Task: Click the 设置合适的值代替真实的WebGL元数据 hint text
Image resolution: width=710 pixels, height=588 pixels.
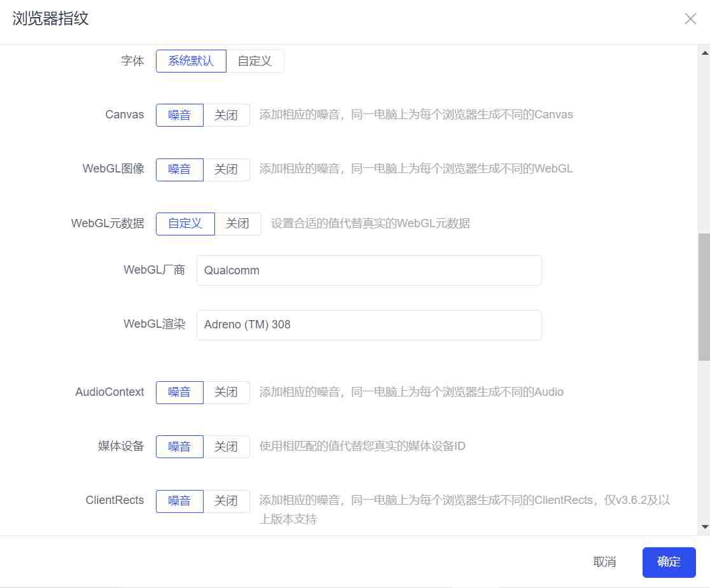Action: [370, 223]
